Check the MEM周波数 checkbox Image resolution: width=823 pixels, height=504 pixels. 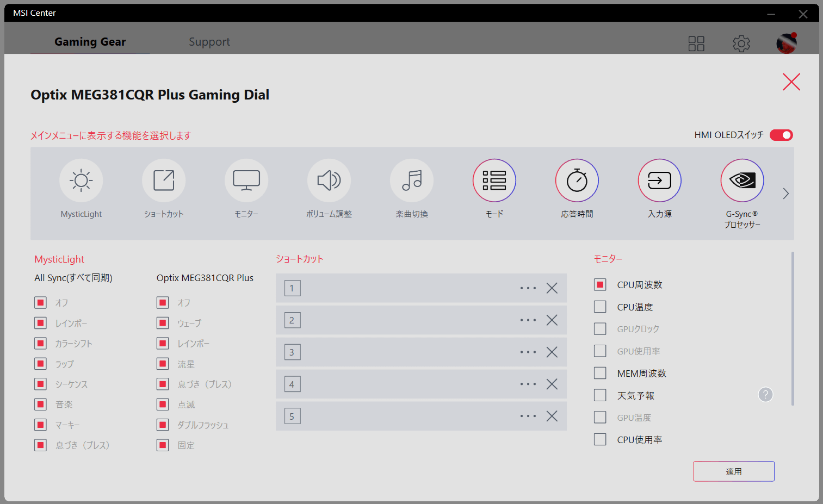pos(600,373)
